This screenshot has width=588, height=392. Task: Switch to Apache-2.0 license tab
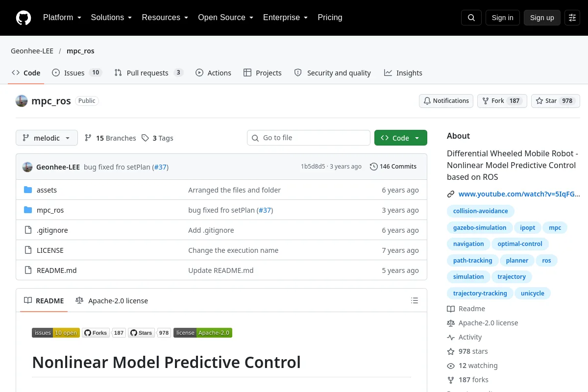(112, 301)
